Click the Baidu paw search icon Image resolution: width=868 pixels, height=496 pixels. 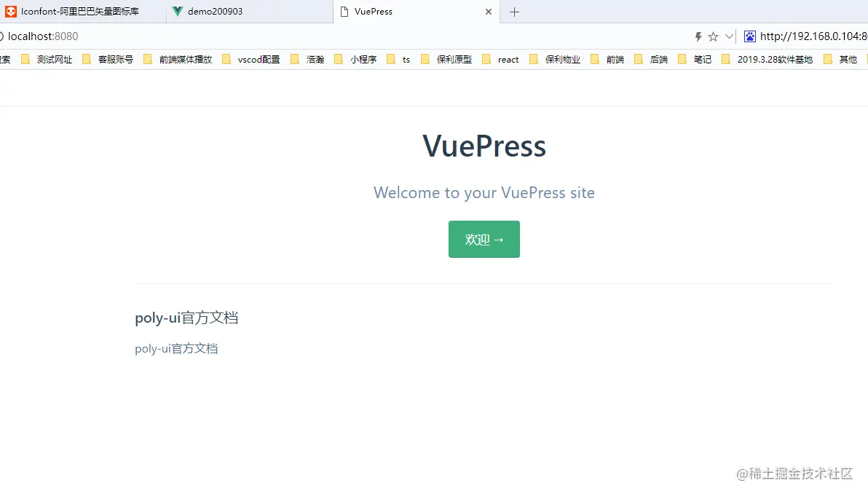(749, 36)
